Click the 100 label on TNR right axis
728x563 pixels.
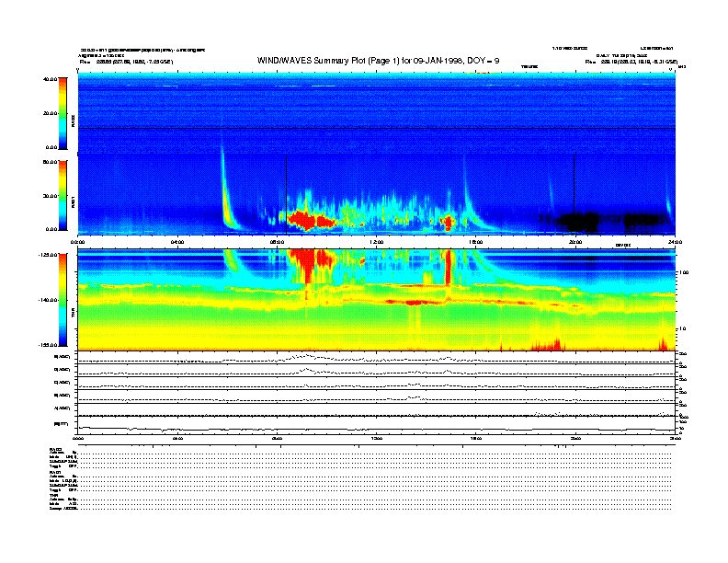[x=684, y=272]
